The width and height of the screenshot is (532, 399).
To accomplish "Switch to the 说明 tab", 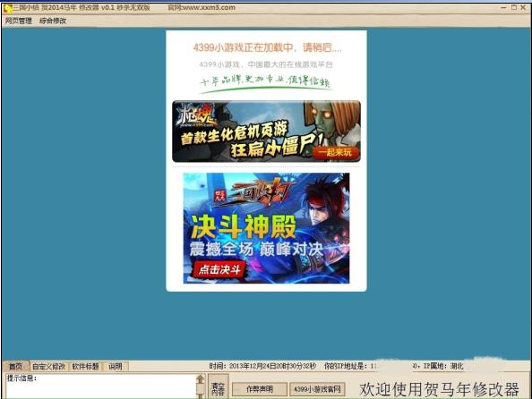I will click(x=116, y=367).
